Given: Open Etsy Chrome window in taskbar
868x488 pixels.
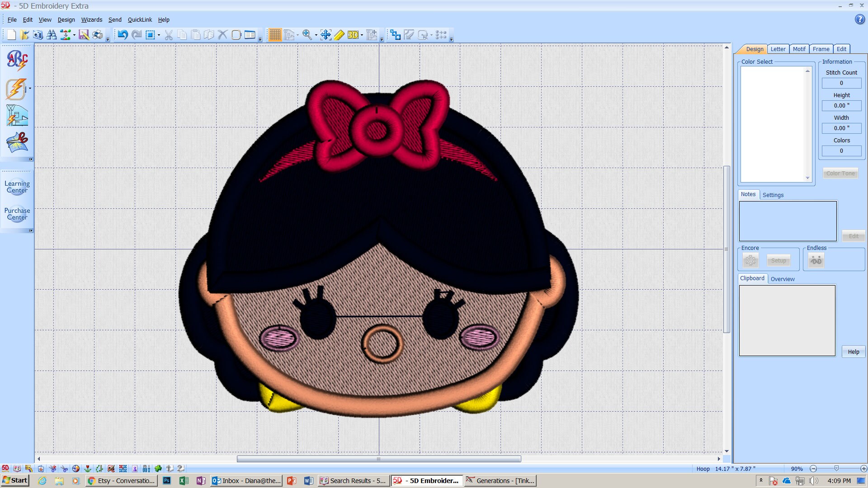Looking at the screenshot, I should [x=122, y=480].
